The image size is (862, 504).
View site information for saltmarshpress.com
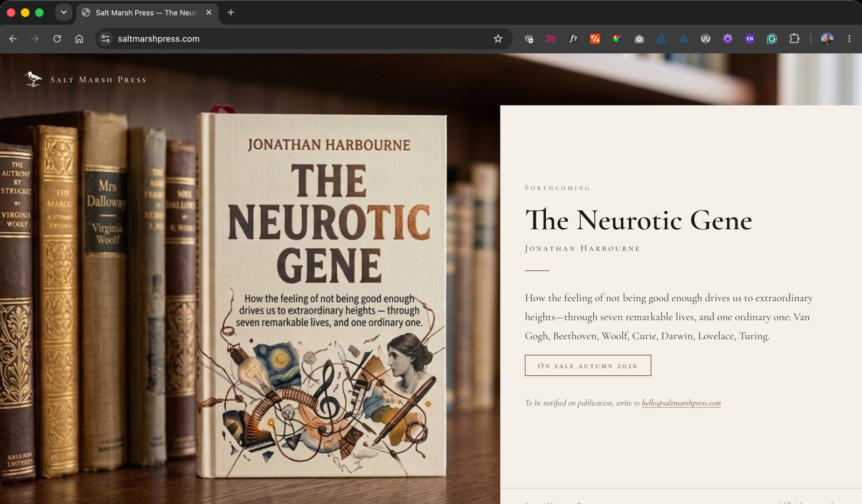pos(106,39)
